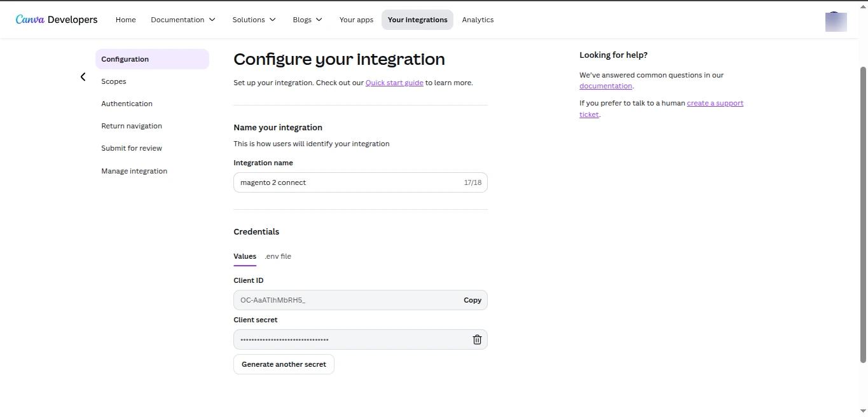
Task: Switch to the .env file tab
Action: (278, 256)
